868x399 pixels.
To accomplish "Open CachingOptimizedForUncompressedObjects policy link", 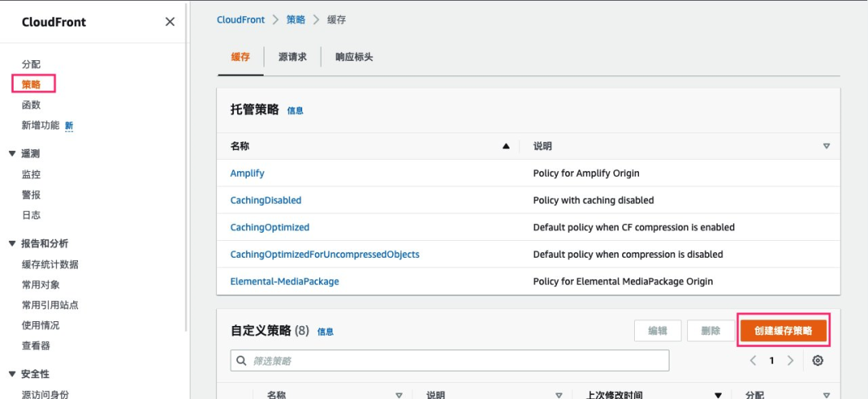I will point(325,254).
